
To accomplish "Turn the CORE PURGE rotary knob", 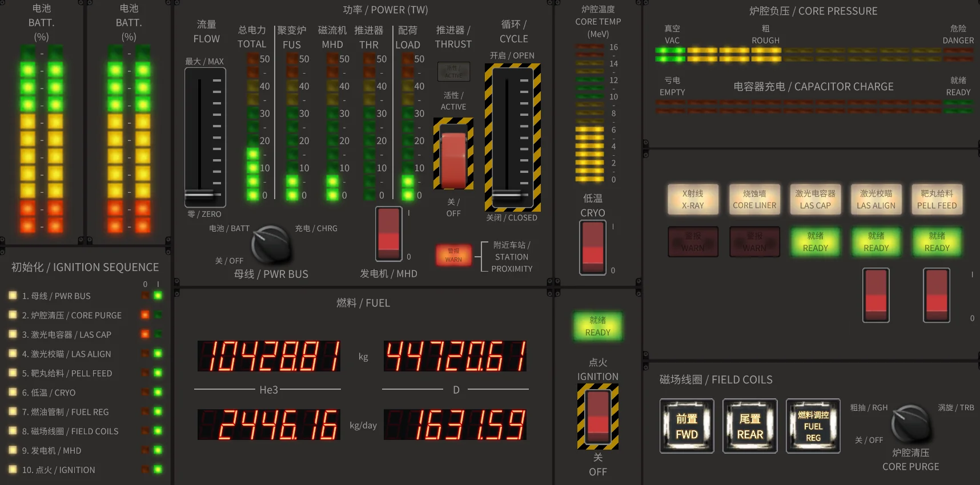I will pos(910,423).
